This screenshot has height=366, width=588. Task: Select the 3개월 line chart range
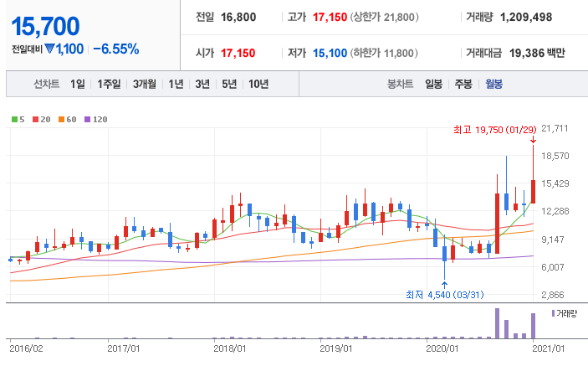click(x=145, y=84)
